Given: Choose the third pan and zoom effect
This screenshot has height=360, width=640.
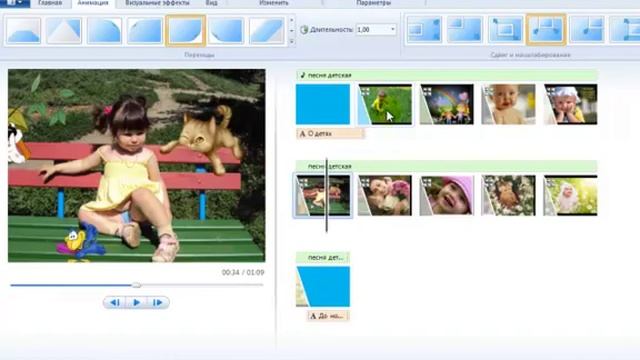Looking at the screenshot, I should [505, 29].
